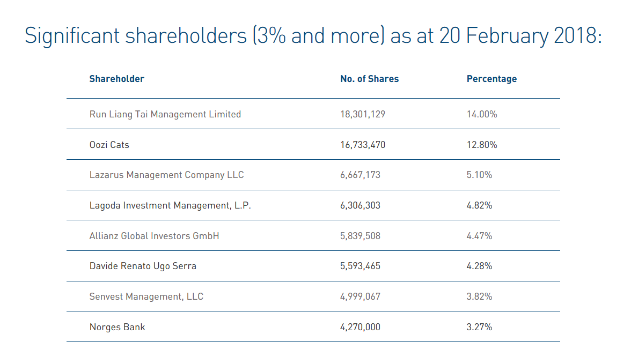
Task: Click the 18,301,129 shares value
Action: click(363, 114)
